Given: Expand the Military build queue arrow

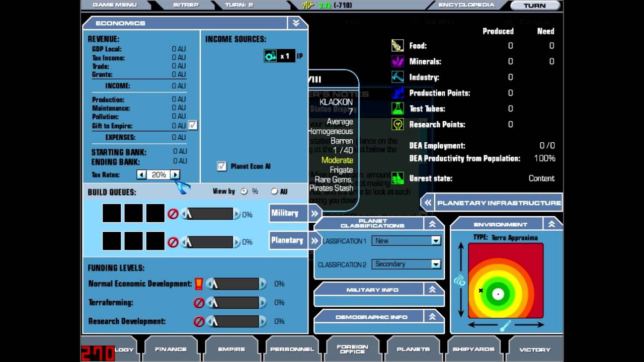Looking at the screenshot, I should (x=315, y=213).
